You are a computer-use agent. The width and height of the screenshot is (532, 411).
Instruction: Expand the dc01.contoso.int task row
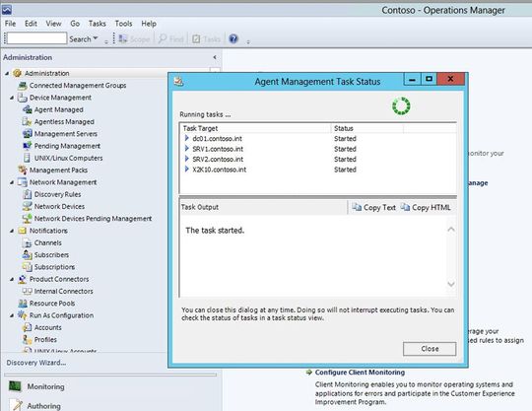[186, 138]
